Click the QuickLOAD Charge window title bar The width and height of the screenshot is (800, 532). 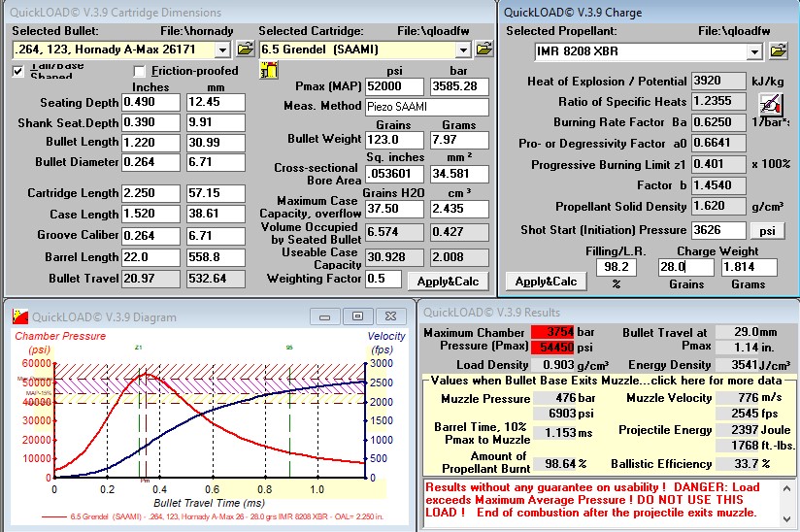click(649, 13)
